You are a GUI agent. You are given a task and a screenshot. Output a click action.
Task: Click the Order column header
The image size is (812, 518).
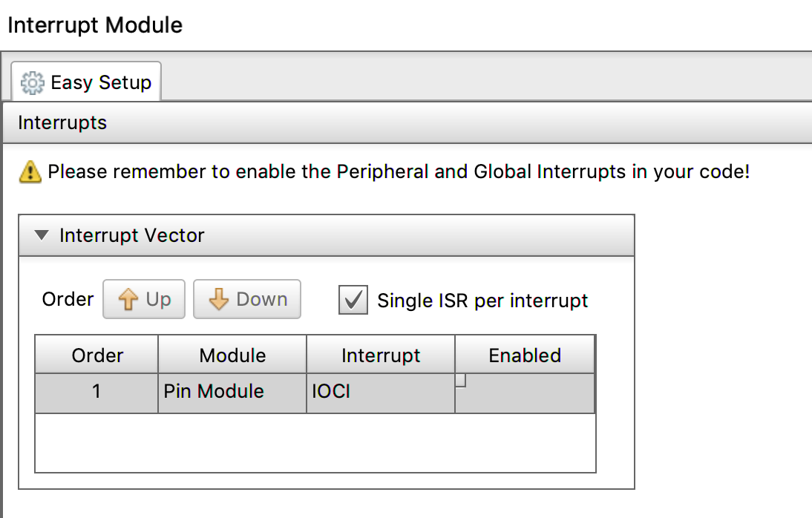coord(96,355)
